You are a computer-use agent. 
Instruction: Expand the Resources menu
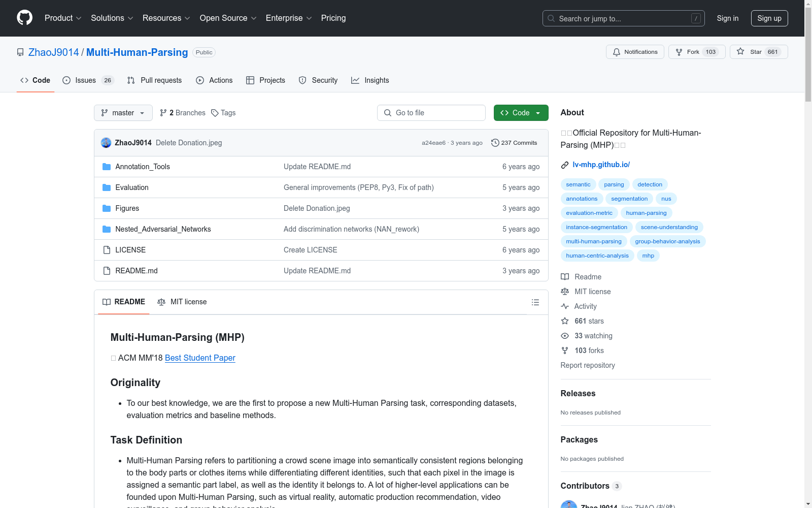(166, 18)
